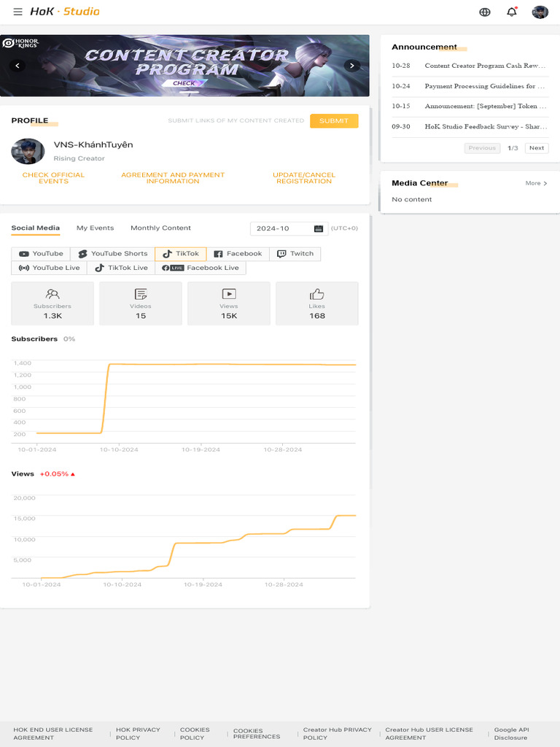Select the Twitch platform tab
560x747 pixels.
(x=295, y=253)
